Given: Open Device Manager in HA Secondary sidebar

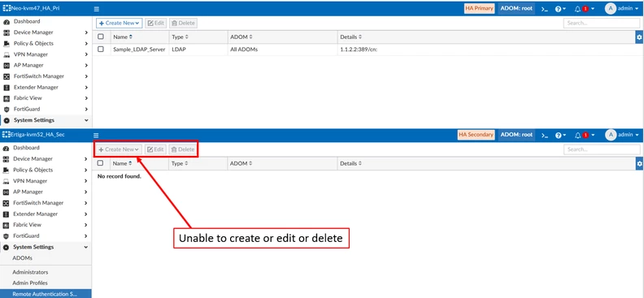Looking at the screenshot, I should [x=33, y=158].
